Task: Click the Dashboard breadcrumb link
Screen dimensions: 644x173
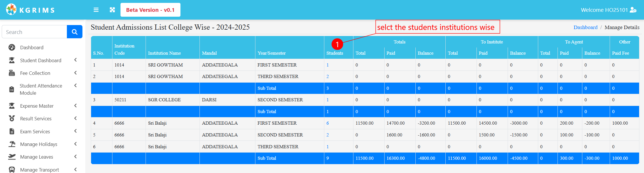Action: point(585,27)
